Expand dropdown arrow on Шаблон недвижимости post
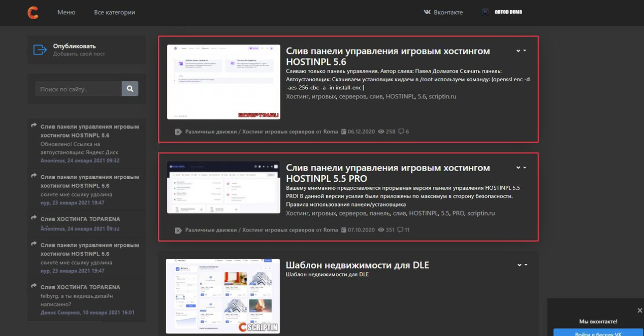The image size is (644, 336). coord(522,265)
